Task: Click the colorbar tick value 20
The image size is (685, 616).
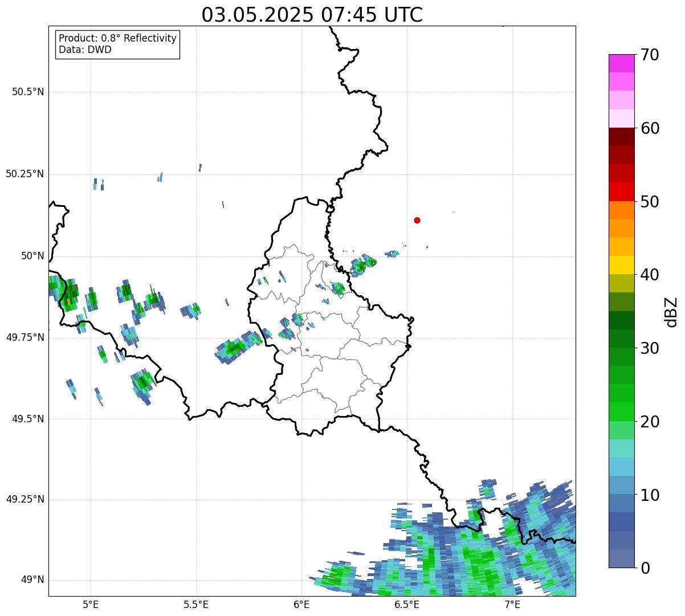Action: pos(650,422)
